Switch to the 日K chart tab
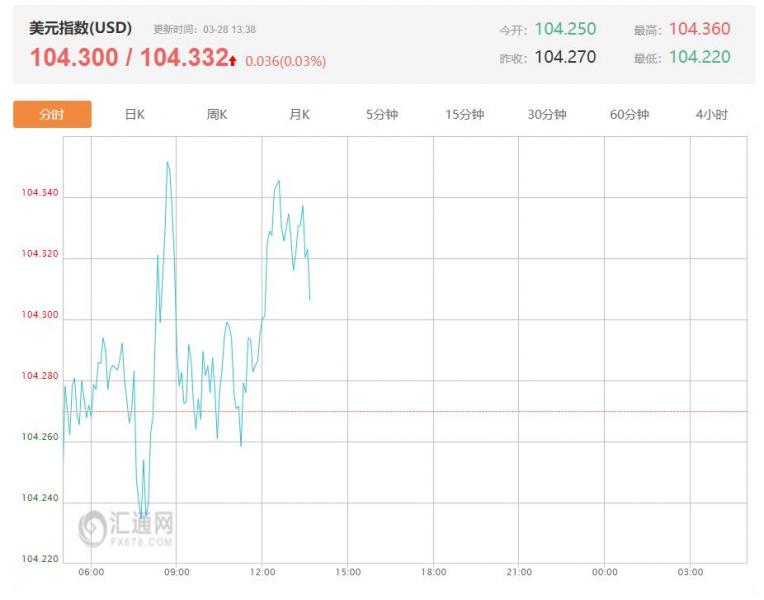This screenshot has height=600, width=764. pos(135,115)
